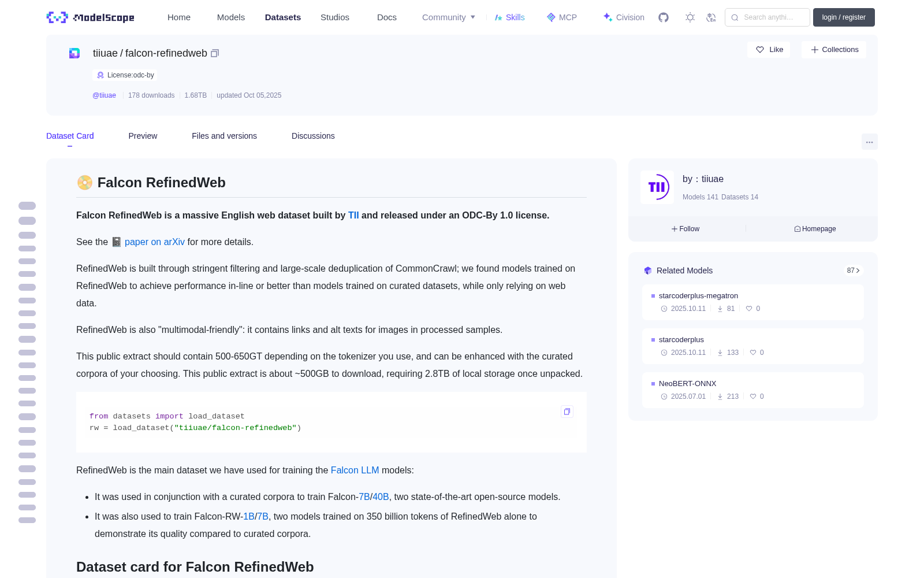Click the search anything input field

pyautogui.click(x=767, y=17)
